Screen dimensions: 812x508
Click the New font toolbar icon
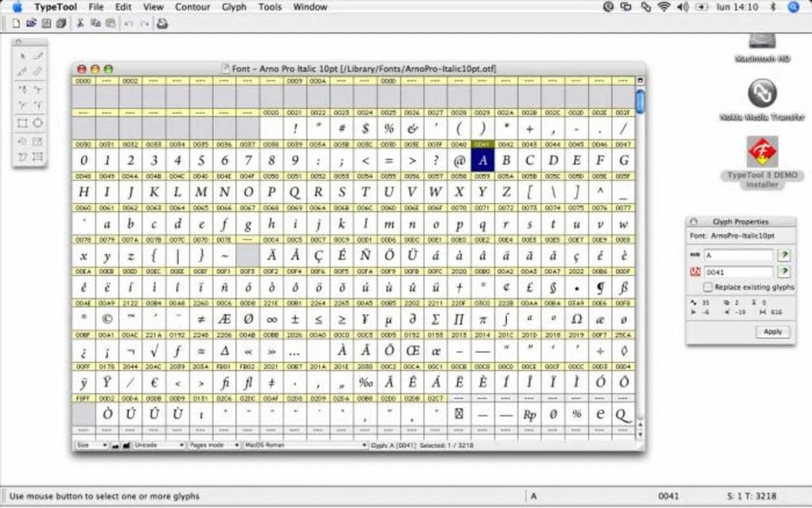point(16,23)
